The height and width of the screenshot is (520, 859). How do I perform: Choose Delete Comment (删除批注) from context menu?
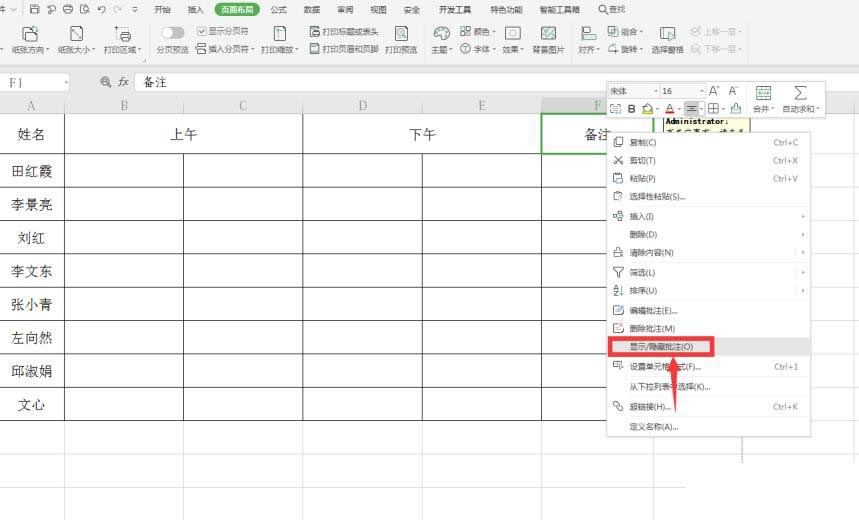652,328
